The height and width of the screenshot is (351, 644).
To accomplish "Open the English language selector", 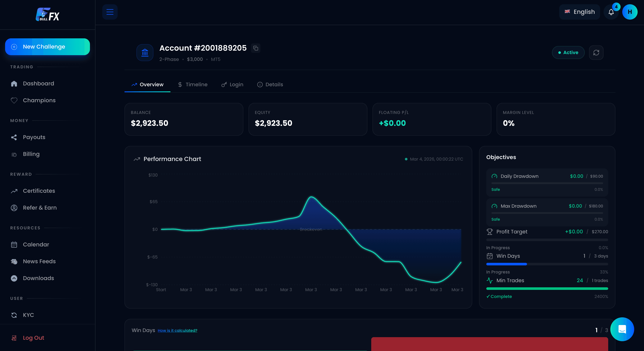I will pyautogui.click(x=579, y=12).
